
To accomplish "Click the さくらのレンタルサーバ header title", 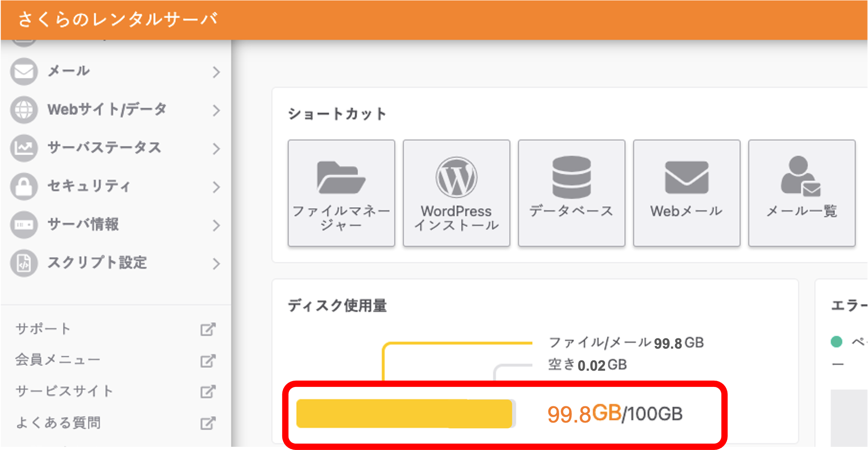I will 118,19.
